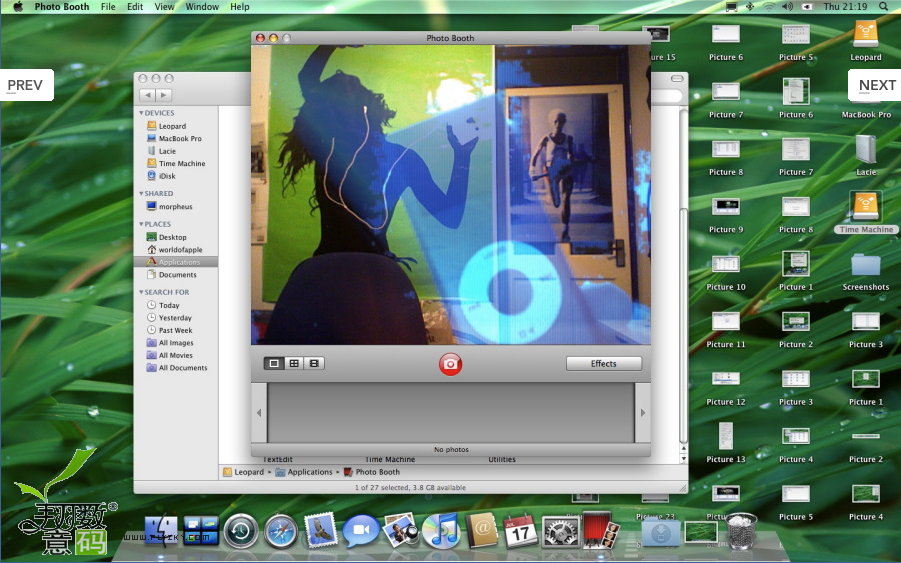Open Safari compass icon in the Dock
This screenshot has height=563, width=901.
click(281, 531)
